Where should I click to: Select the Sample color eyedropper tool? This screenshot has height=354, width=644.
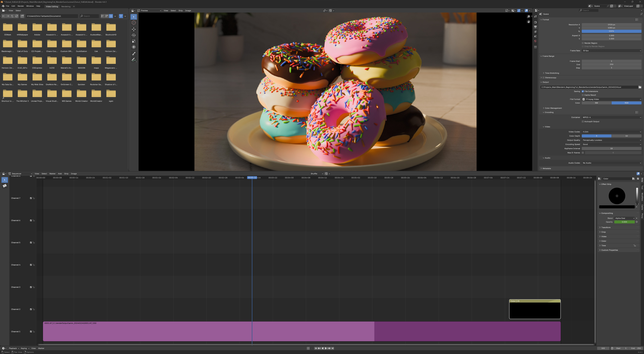coord(134,54)
